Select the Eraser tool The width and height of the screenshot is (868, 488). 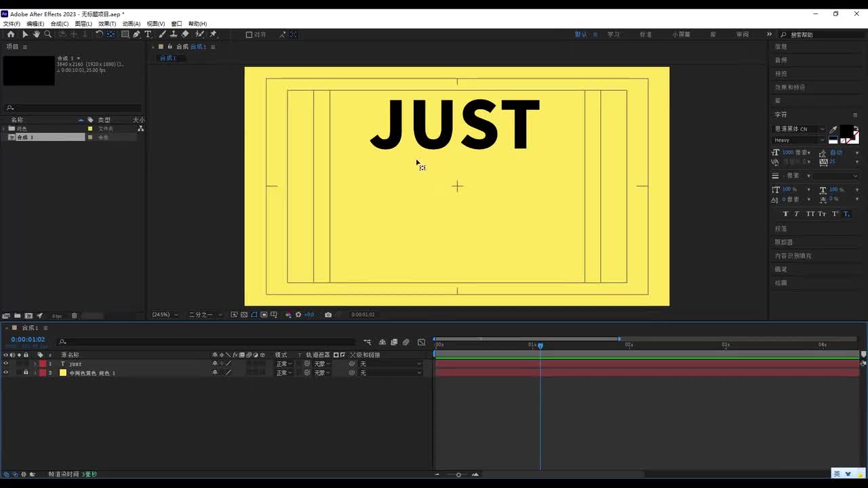pos(185,34)
